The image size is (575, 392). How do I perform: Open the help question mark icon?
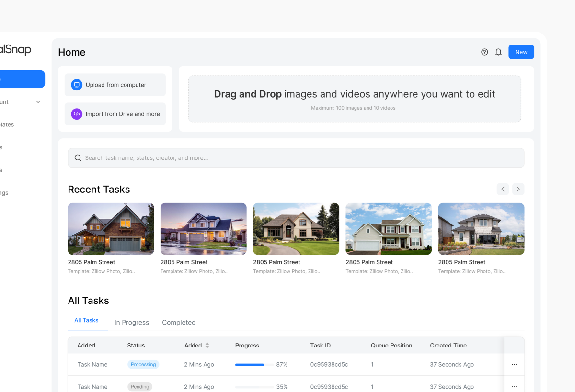(484, 52)
